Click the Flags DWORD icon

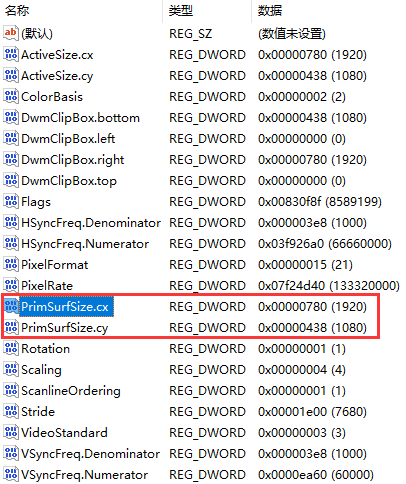[11, 201]
